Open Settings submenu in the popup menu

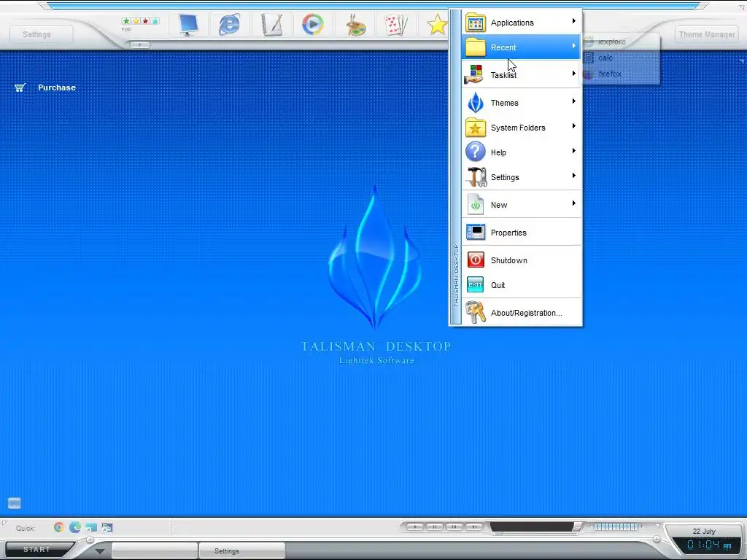click(x=522, y=177)
